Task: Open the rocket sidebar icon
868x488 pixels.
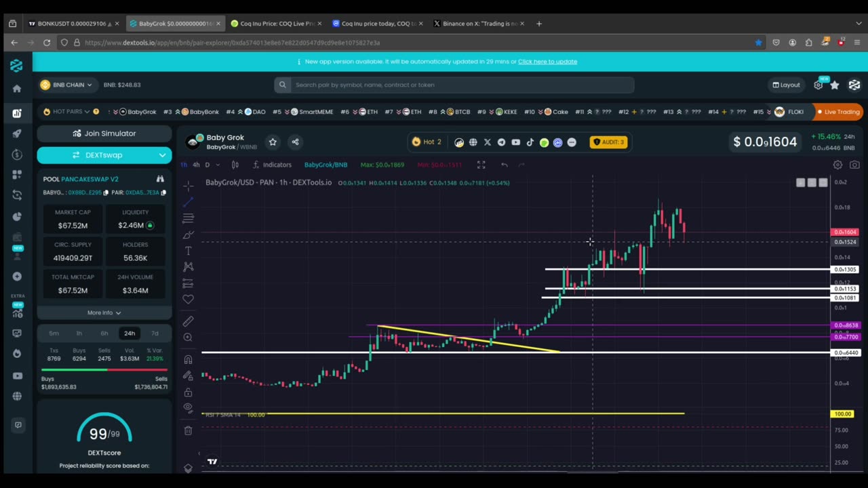Action: pos(17,134)
